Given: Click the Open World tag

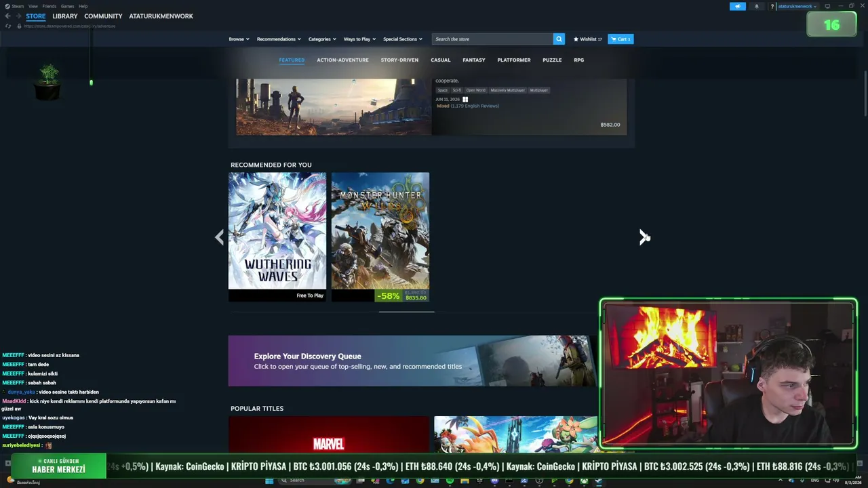Looking at the screenshot, I should 475,90.
